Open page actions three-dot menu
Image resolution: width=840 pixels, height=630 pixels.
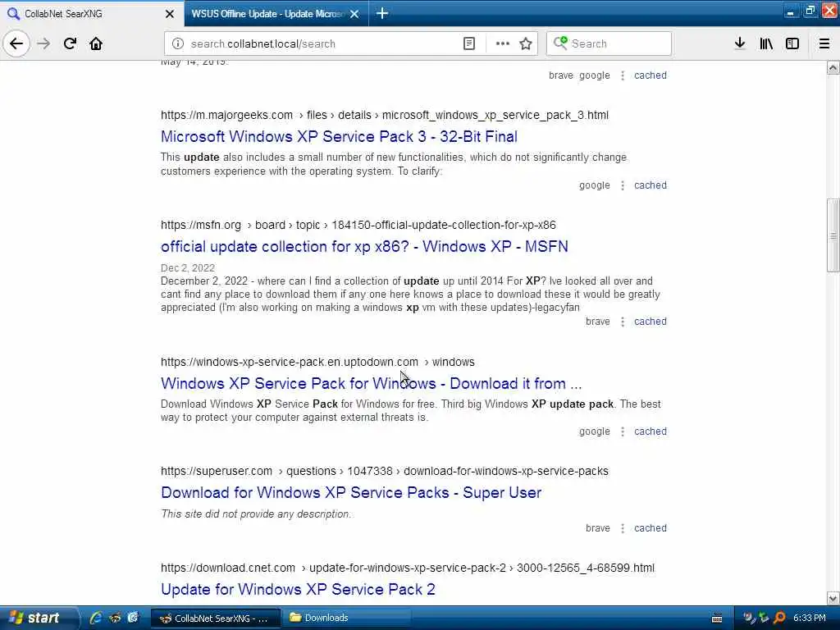pos(503,43)
